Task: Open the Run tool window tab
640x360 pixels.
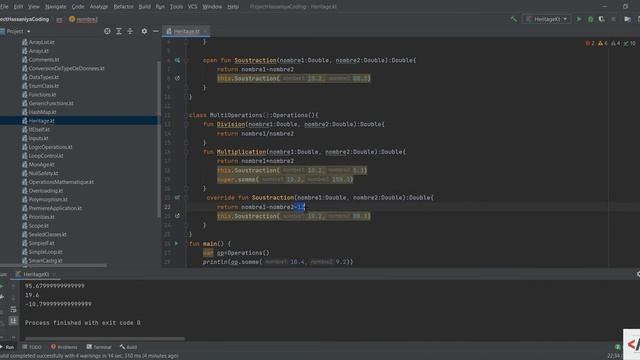Action: 7,347
